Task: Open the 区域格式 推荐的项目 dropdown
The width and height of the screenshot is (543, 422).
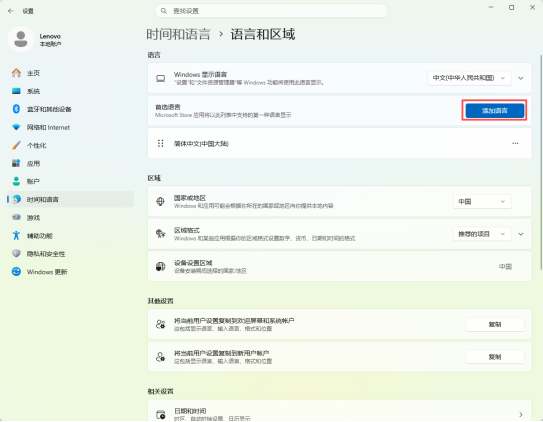Action: click(482, 234)
